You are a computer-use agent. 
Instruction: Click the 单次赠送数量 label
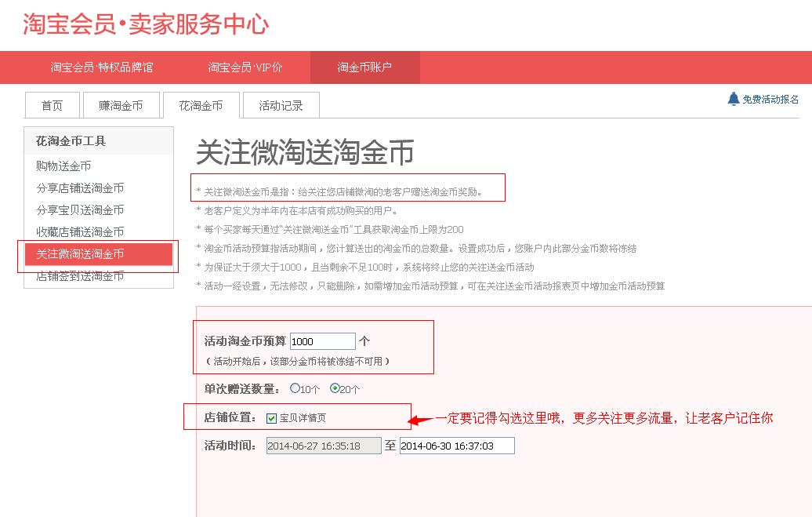(x=242, y=389)
